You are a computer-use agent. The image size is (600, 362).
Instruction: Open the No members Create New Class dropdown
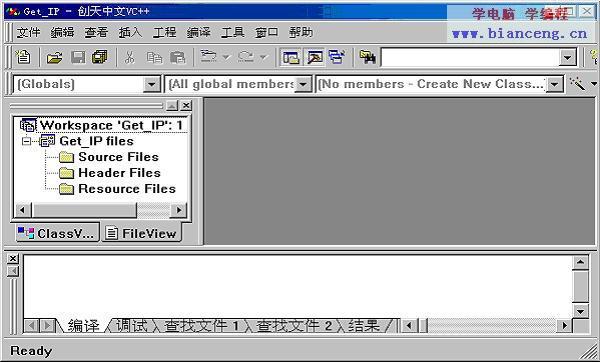click(x=554, y=84)
